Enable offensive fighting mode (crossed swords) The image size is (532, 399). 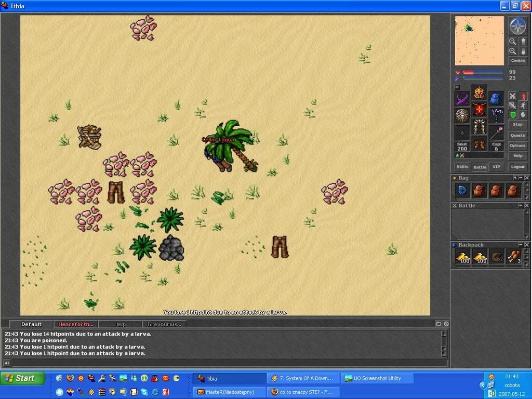(512, 96)
